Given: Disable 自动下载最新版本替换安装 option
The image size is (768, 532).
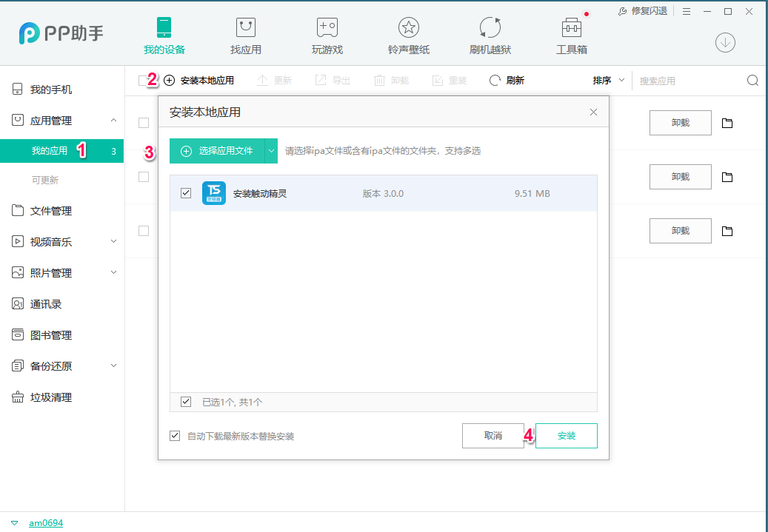Looking at the screenshot, I should click(173, 436).
